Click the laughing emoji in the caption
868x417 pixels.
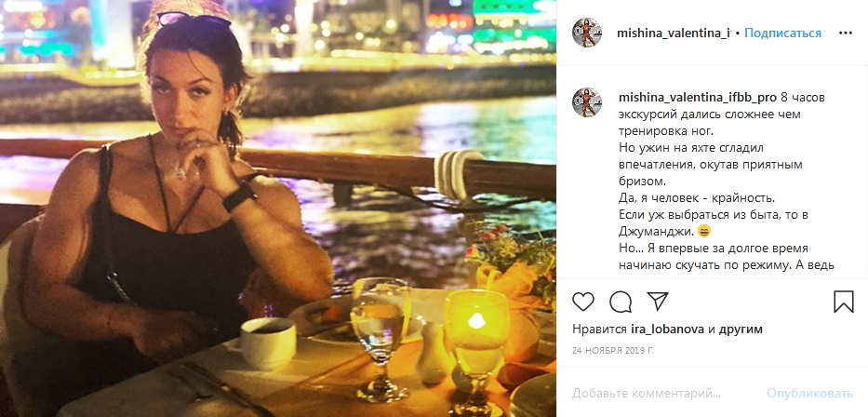(x=702, y=232)
